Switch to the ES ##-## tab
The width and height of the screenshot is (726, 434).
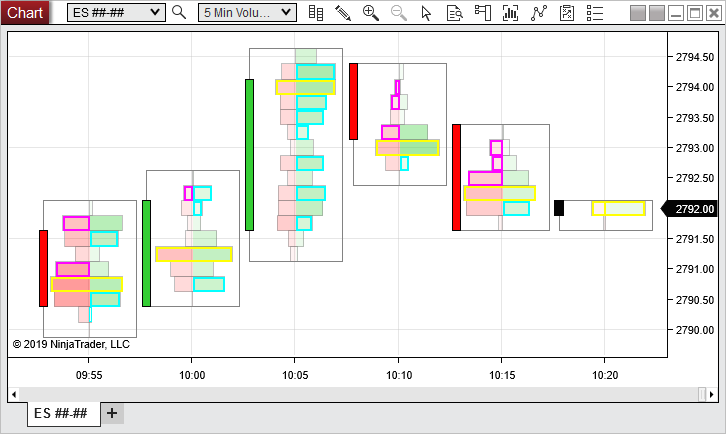61,413
